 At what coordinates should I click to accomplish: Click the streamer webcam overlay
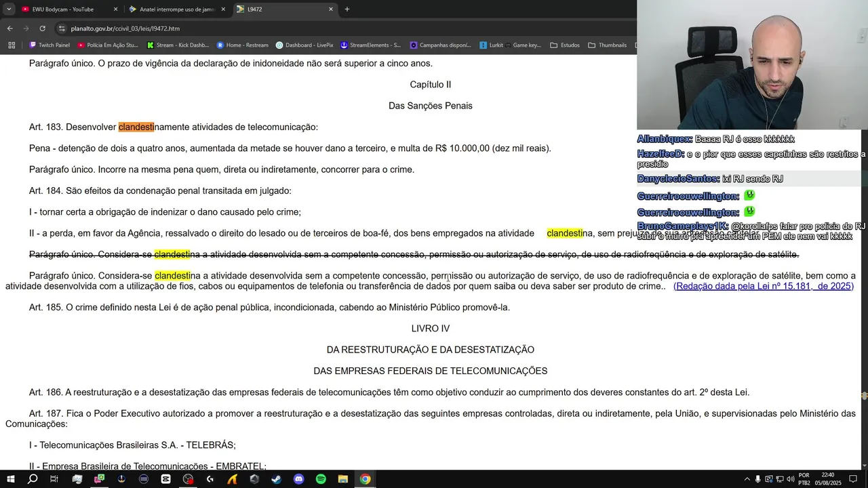click(x=752, y=64)
